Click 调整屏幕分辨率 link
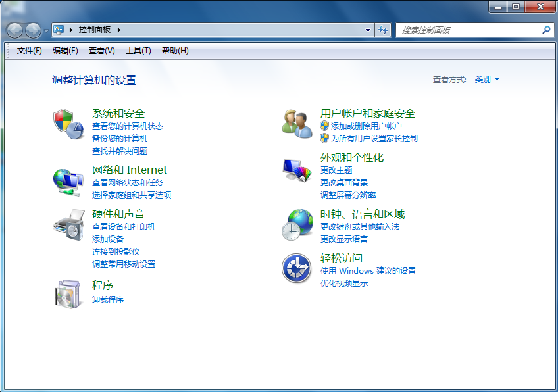Image resolution: width=558 pixels, height=392 pixels. [x=348, y=195]
